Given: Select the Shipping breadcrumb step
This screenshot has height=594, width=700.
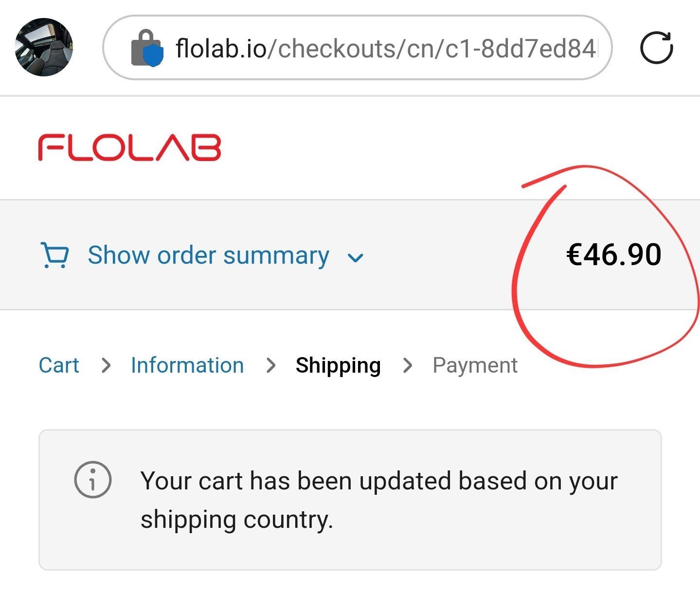Looking at the screenshot, I should 338,365.
